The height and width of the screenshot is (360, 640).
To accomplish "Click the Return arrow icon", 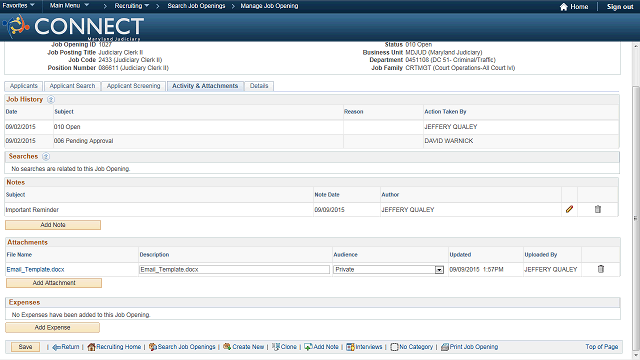I will 56,347.
